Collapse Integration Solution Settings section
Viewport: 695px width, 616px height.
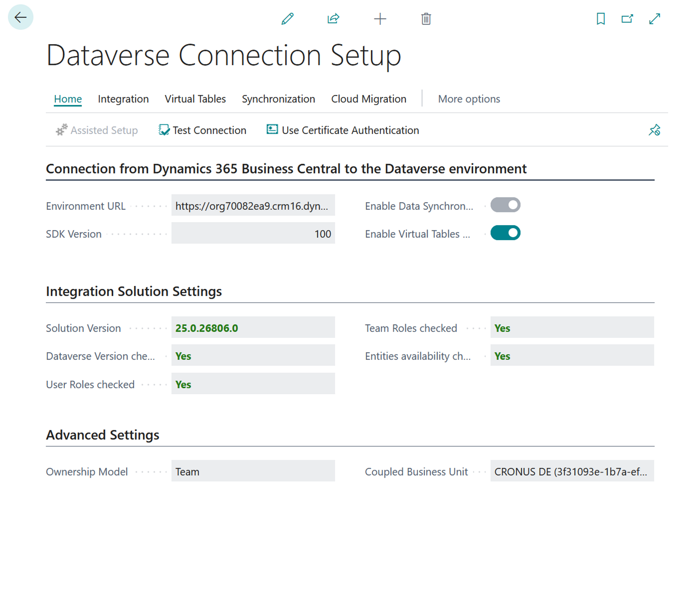[x=134, y=292]
